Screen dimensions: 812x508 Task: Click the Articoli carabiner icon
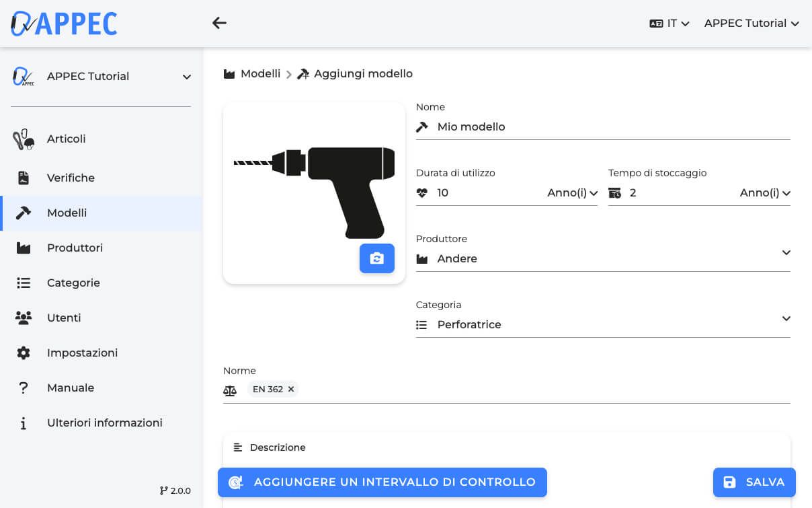pyautogui.click(x=24, y=139)
